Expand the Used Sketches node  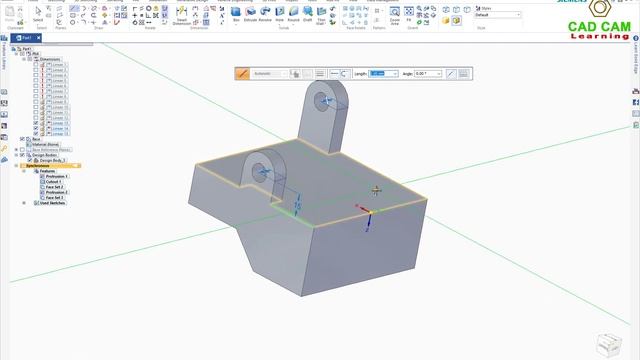pos(24,203)
